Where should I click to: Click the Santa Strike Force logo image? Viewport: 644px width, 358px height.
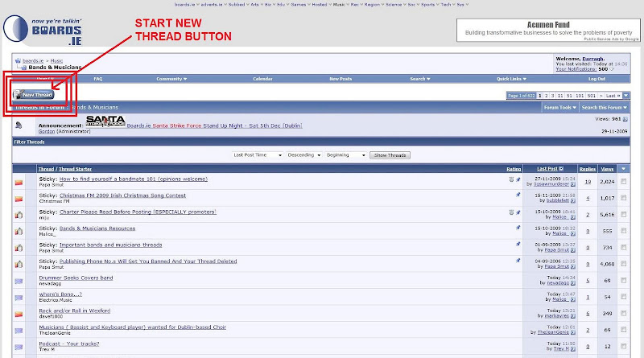coord(105,121)
